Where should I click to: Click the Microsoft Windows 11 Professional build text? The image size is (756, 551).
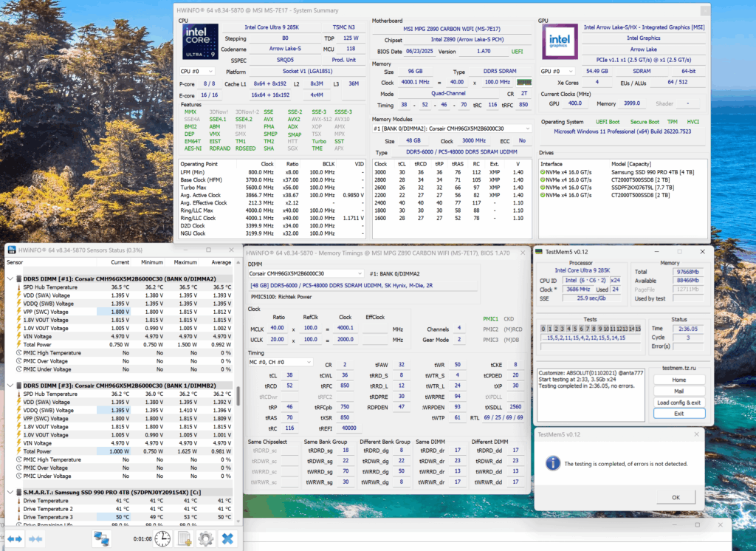622,131
